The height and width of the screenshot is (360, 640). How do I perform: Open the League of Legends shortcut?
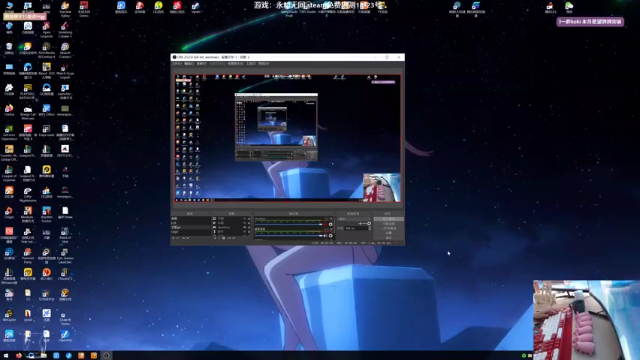[x=9, y=173]
